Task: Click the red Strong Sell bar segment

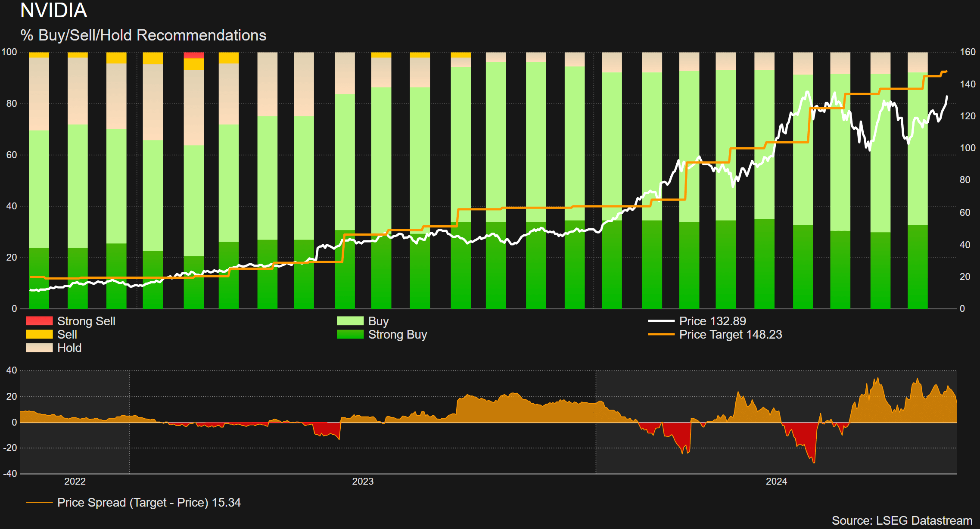Action: pos(194,55)
